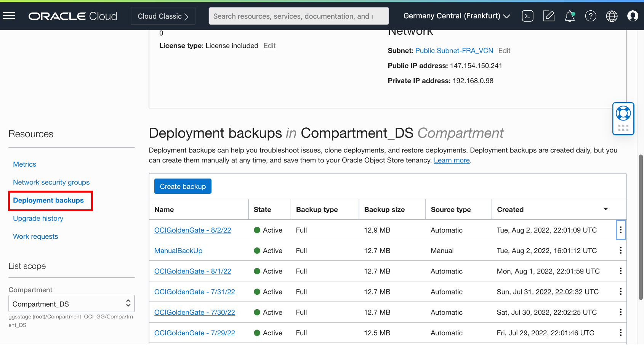Edit the License type setting
This screenshot has height=347, width=644.
[269, 45]
